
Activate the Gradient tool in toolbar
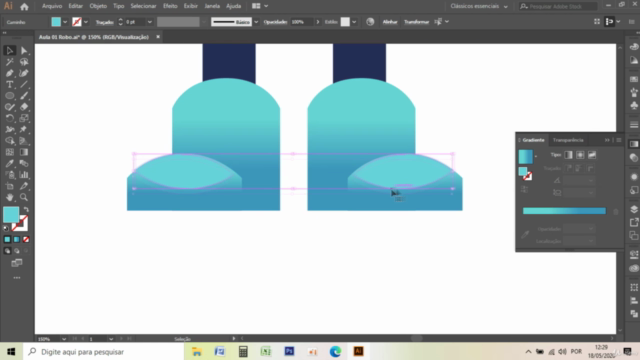click(x=24, y=152)
